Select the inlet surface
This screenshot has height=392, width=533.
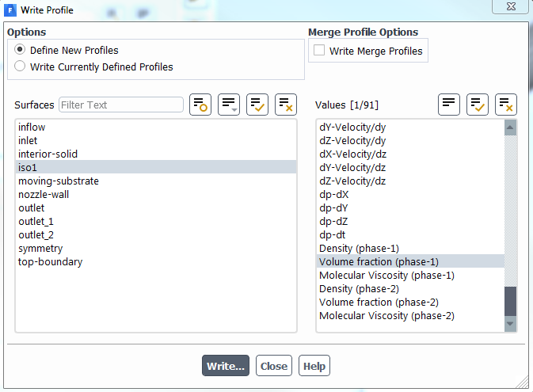click(156, 140)
